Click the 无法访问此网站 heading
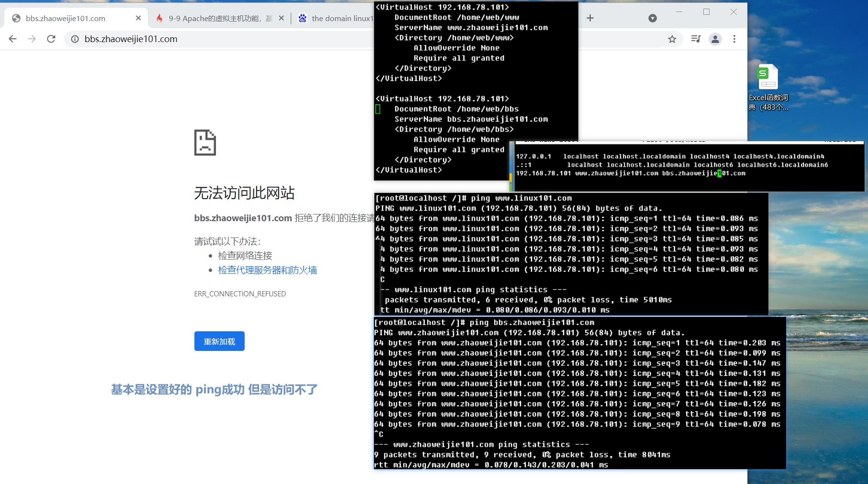The height and width of the screenshot is (484, 868). (x=244, y=193)
